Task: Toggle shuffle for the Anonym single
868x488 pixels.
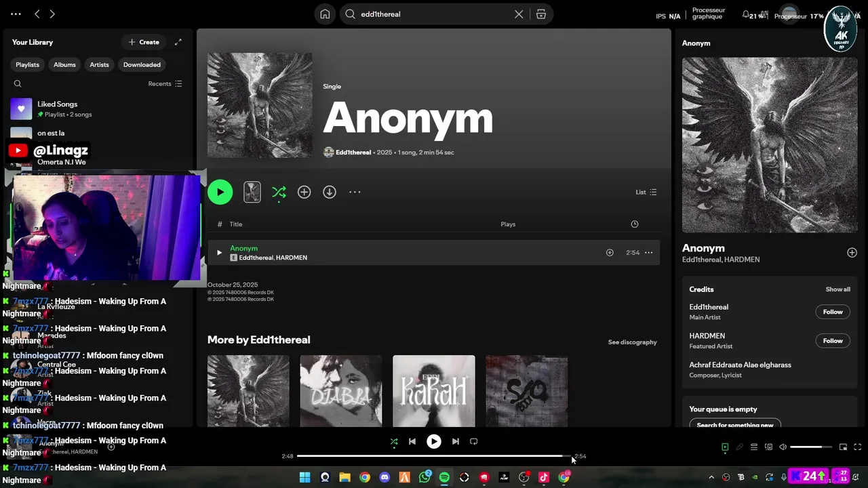Action: [x=279, y=192]
